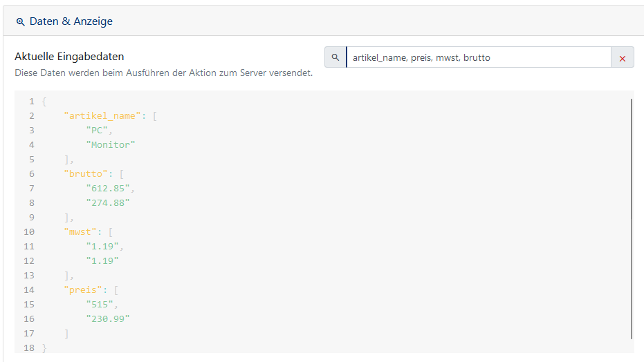Click the magnifier icon beside Daten & Anzeige

[x=20, y=21]
